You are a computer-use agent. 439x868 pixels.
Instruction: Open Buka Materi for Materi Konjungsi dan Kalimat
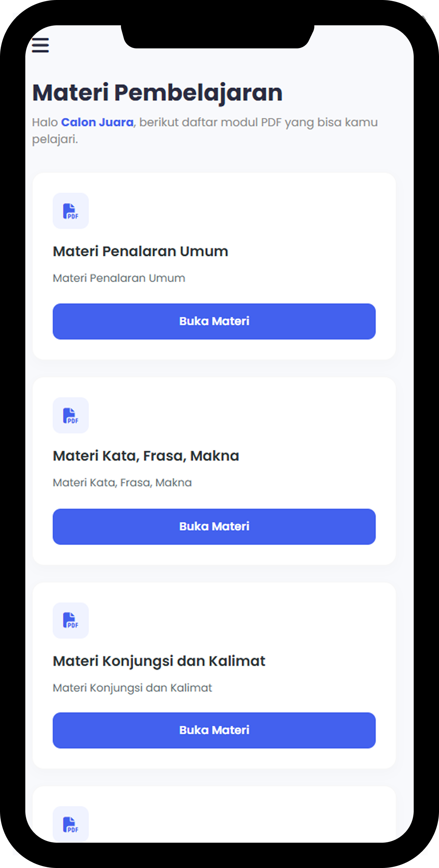coord(214,730)
